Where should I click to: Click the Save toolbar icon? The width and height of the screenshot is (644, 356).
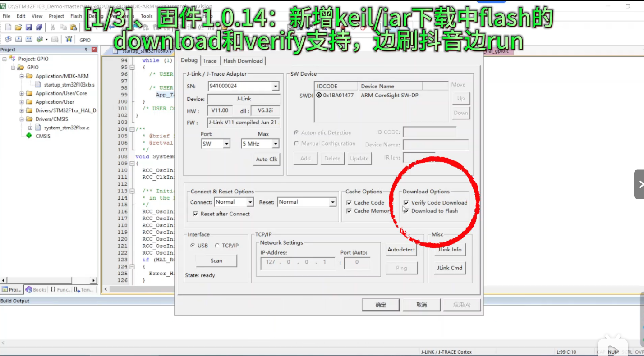[x=29, y=27]
